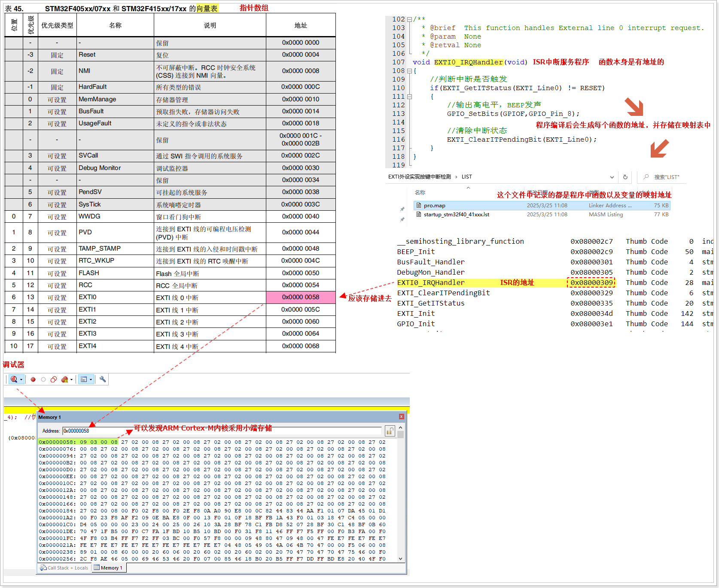Click EXTI0_IRQHandler in the code editor
Screen dimensions: 719x588
[468, 62]
